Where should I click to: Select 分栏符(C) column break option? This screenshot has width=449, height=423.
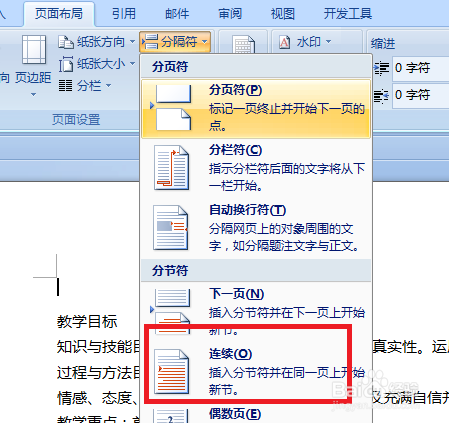tap(256, 168)
